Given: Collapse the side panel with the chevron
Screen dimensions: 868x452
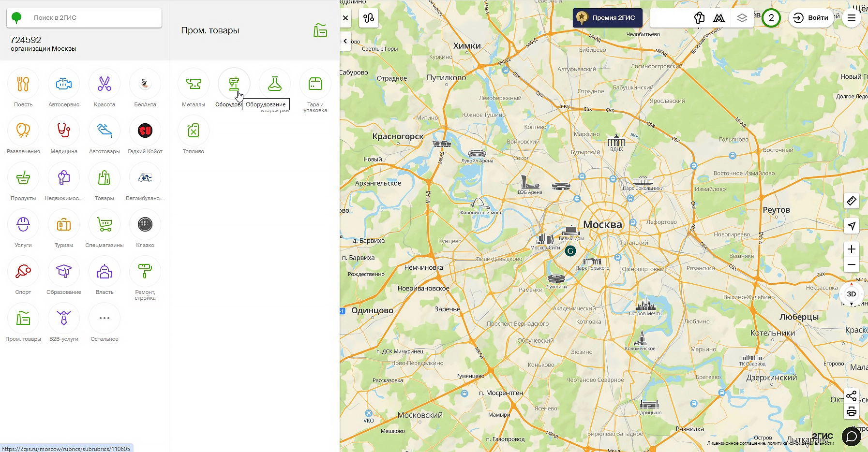Looking at the screenshot, I should (345, 41).
